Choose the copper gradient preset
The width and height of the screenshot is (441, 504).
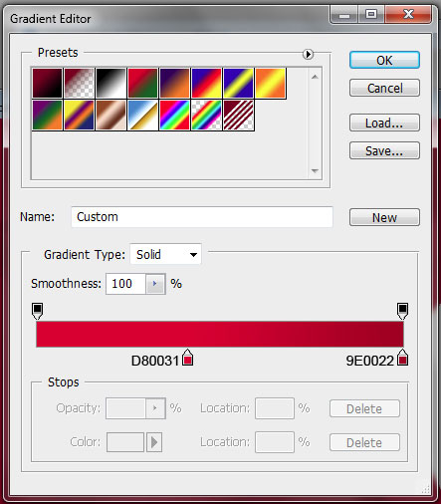click(110, 115)
